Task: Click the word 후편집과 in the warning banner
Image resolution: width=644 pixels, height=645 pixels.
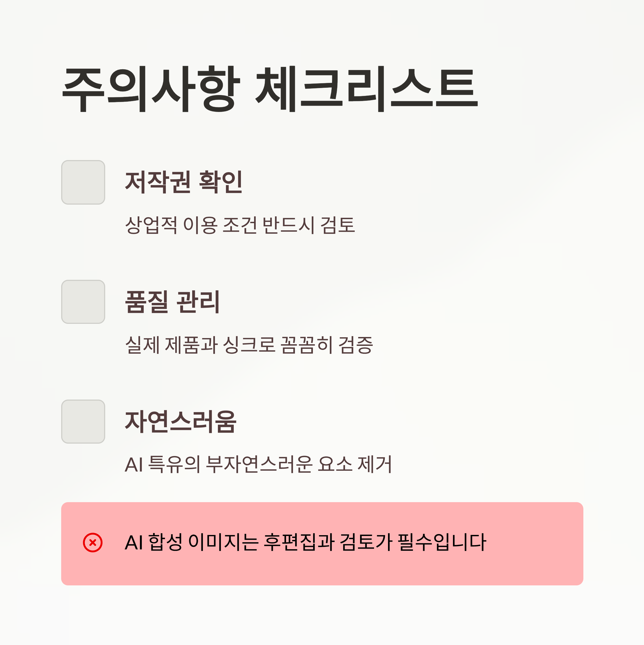Action: click(x=299, y=542)
